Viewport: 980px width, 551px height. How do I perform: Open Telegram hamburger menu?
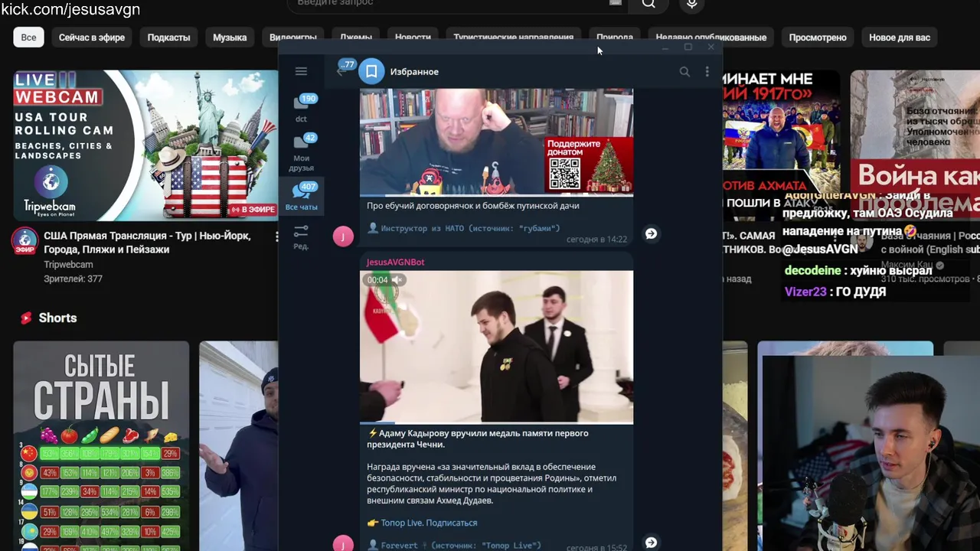(301, 71)
